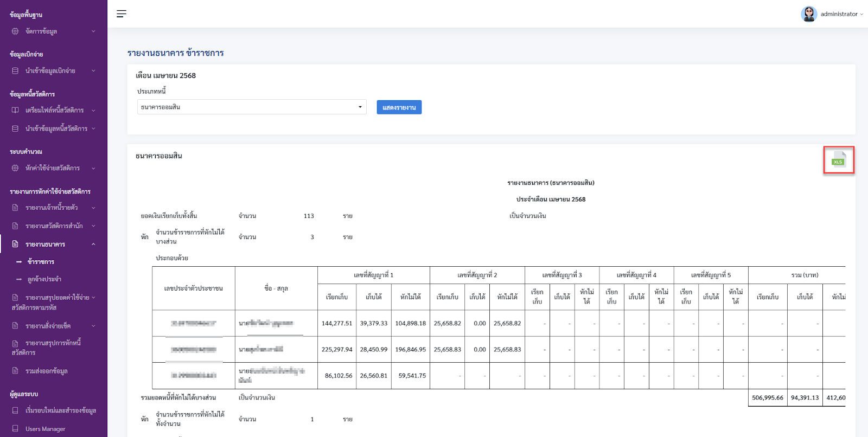Click cell value 86,102.56
This screenshot has height=437, width=868.
tap(339, 376)
